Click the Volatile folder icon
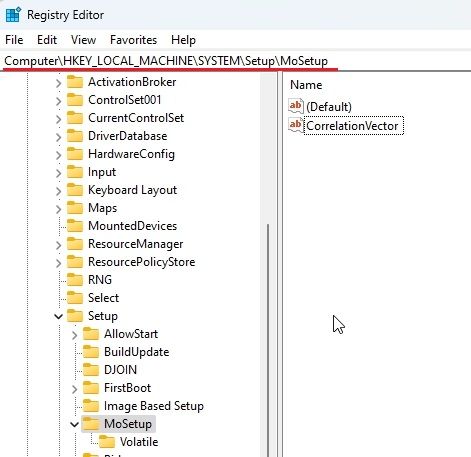The image size is (471, 457). click(107, 442)
